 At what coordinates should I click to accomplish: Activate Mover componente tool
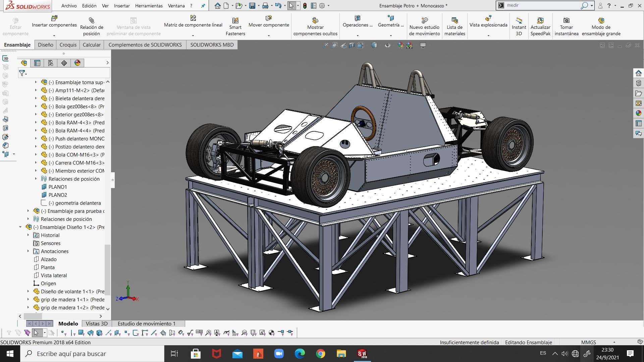click(269, 21)
